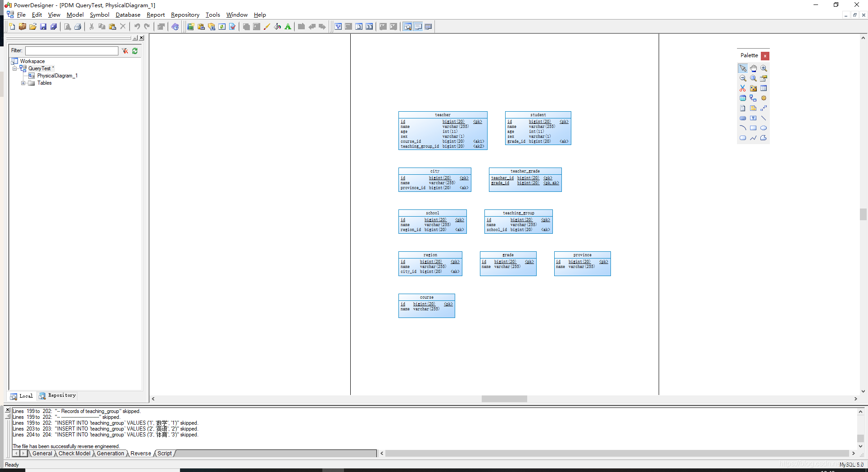The height and width of the screenshot is (472, 868).
Task: Click the Print toolbar icon
Action: pos(78,27)
